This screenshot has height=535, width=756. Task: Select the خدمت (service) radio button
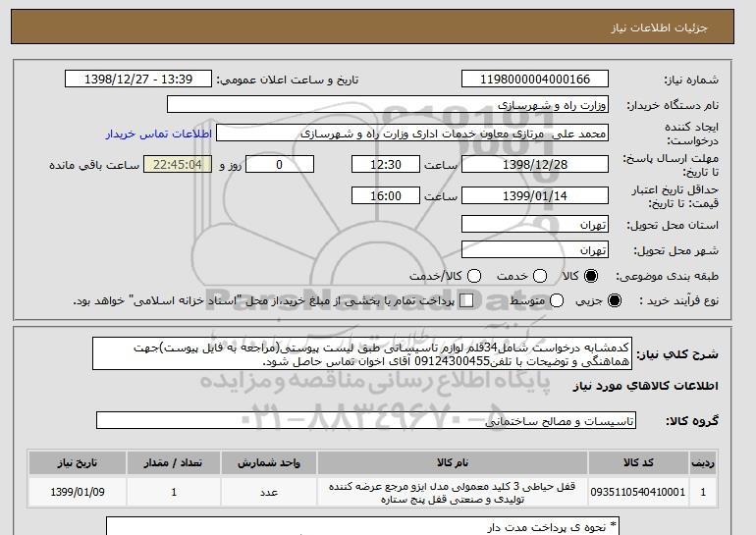pyautogui.click(x=540, y=276)
